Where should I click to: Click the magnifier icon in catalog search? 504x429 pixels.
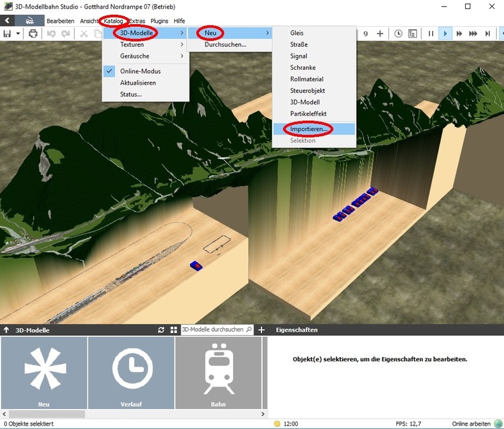(249, 330)
